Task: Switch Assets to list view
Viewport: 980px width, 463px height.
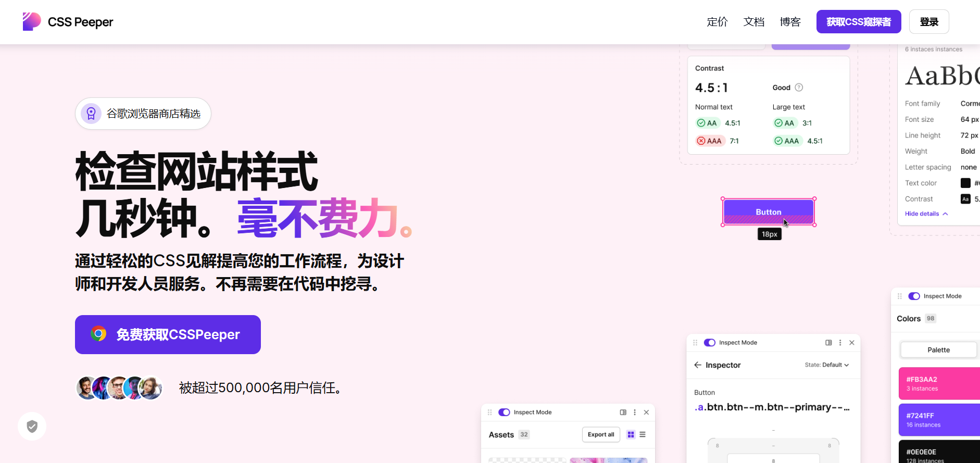Action: (643, 434)
